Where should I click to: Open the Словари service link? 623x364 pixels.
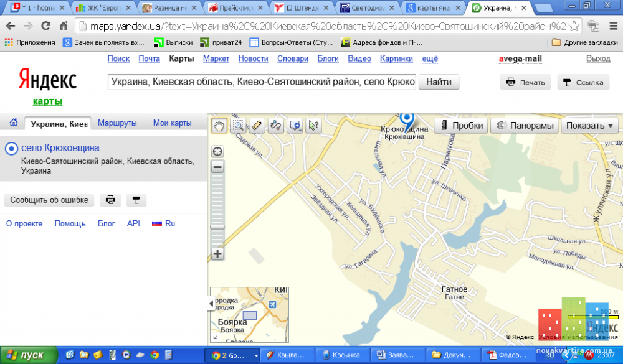click(x=293, y=58)
